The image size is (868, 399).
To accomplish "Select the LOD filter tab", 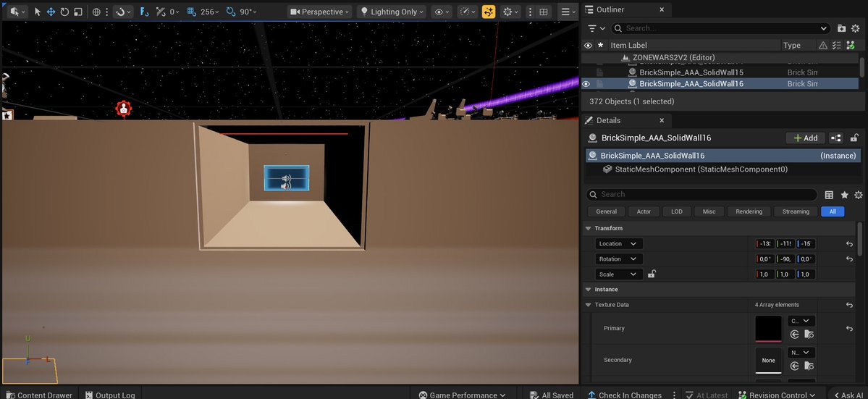I will click(676, 211).
